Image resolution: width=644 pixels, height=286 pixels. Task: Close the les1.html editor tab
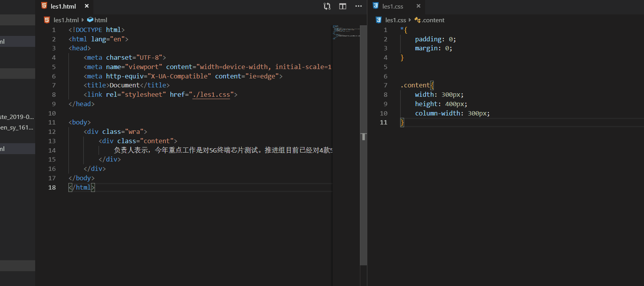[87, 6]
